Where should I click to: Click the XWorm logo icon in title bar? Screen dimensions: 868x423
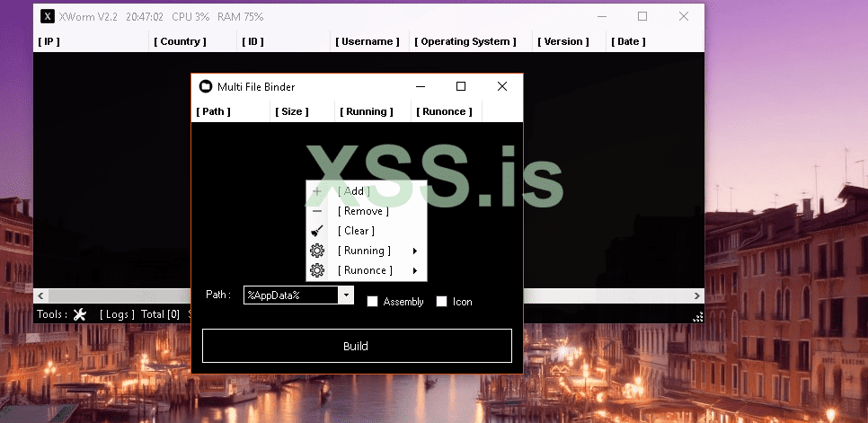[x=48, y=16]
